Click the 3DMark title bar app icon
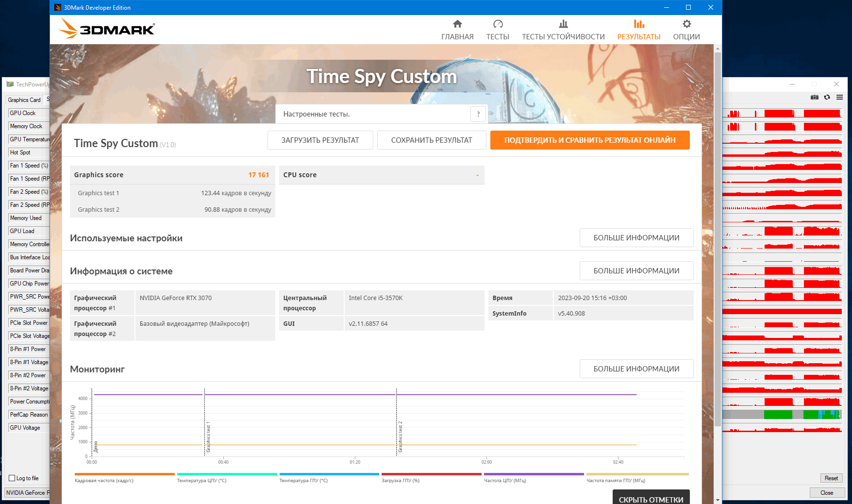 [x=58, y=7]
